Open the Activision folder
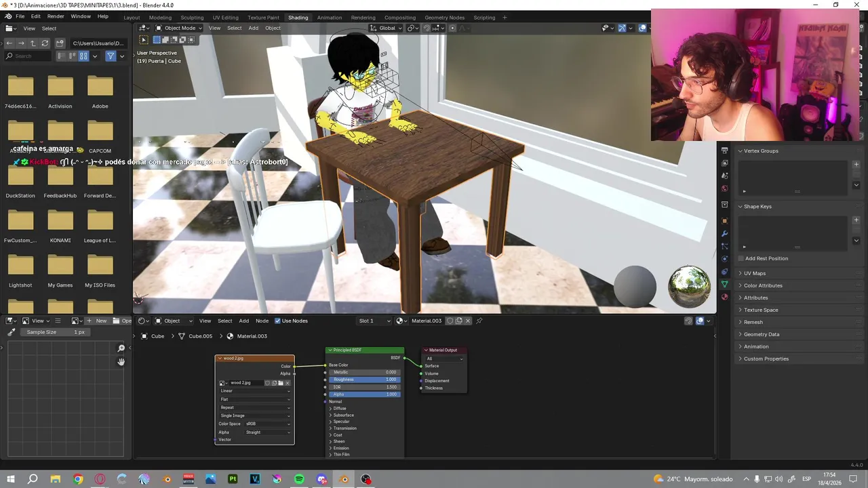Image resolution: width=868 pixels, height=488 pixels. coord(60,91)
